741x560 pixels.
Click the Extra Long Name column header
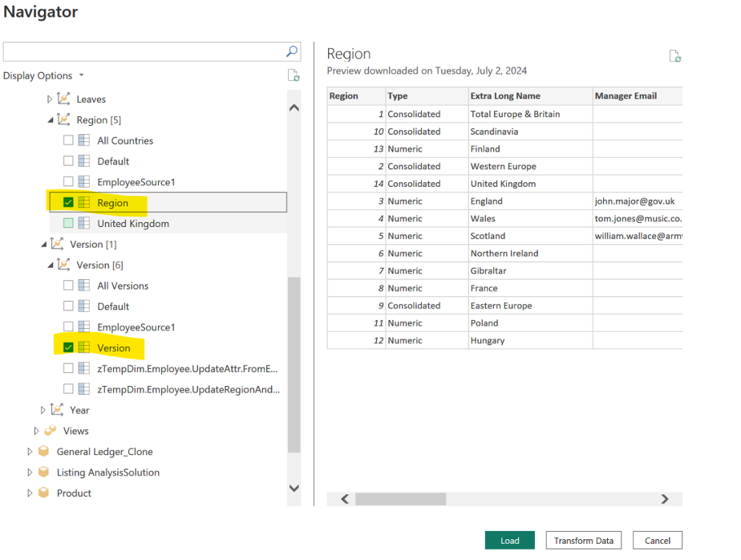tap(531, 96)
